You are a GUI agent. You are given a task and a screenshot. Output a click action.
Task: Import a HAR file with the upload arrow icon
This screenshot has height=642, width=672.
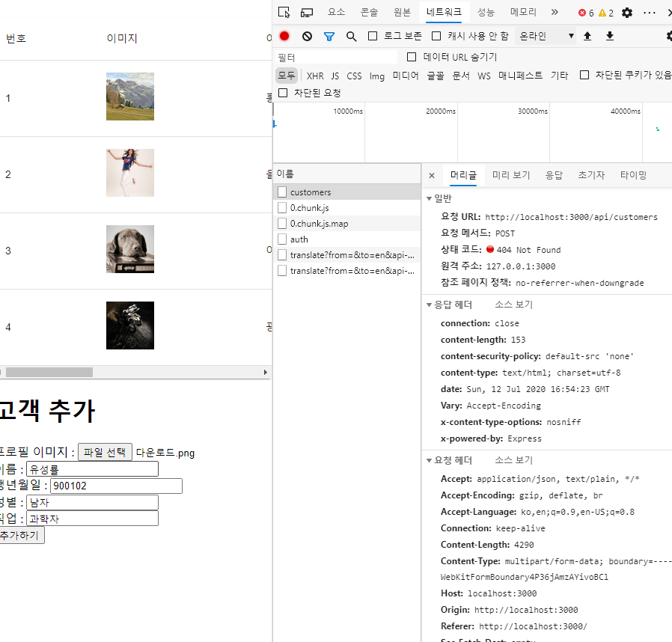point(587,36)
